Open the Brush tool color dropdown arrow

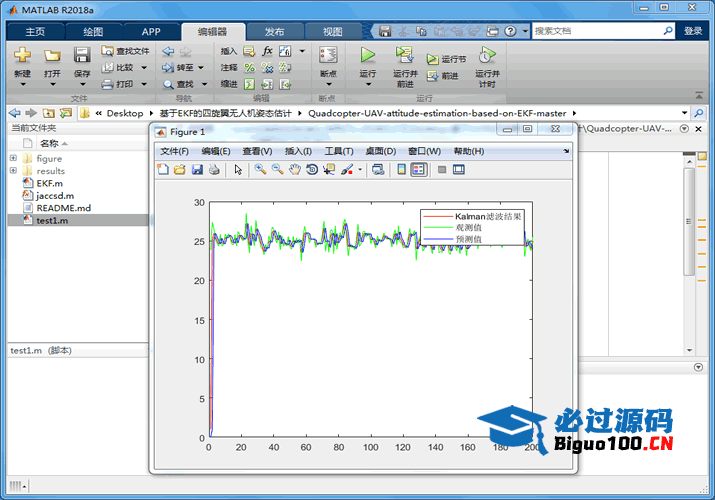[360, 170]
